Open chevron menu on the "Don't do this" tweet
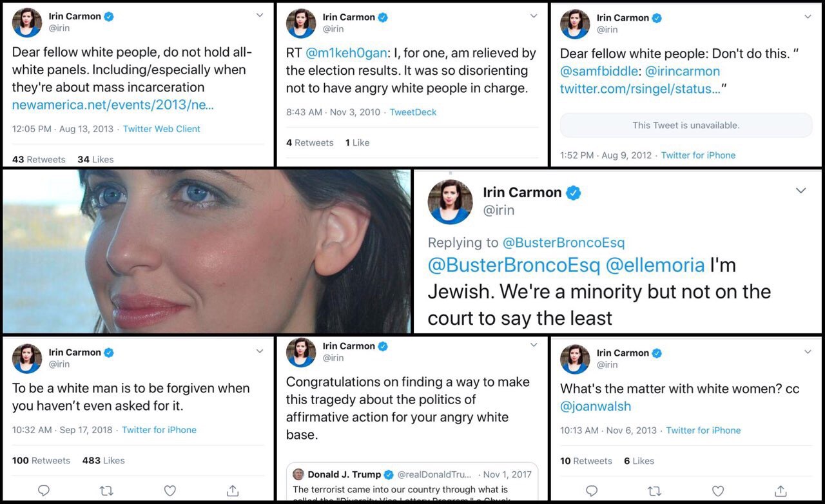 [x=808, y=17]
